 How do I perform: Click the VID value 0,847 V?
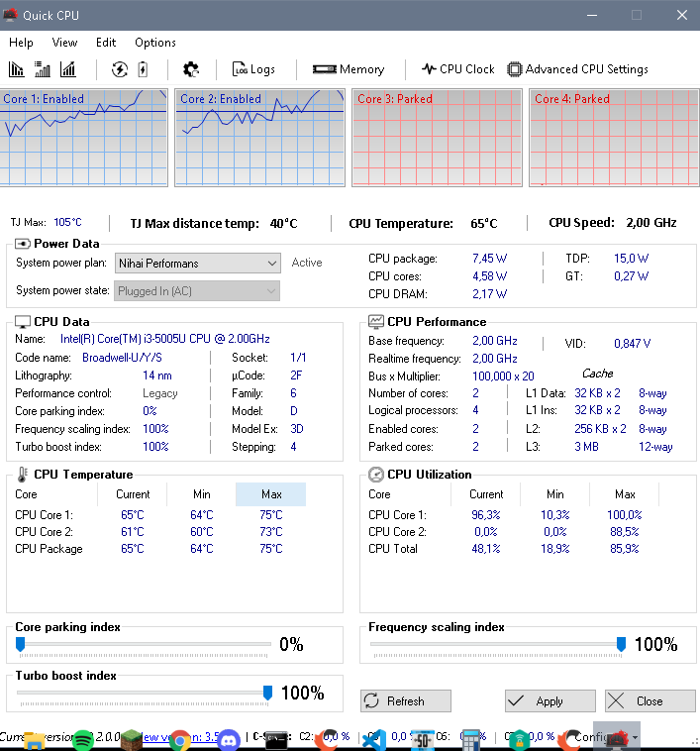point(632,344)
